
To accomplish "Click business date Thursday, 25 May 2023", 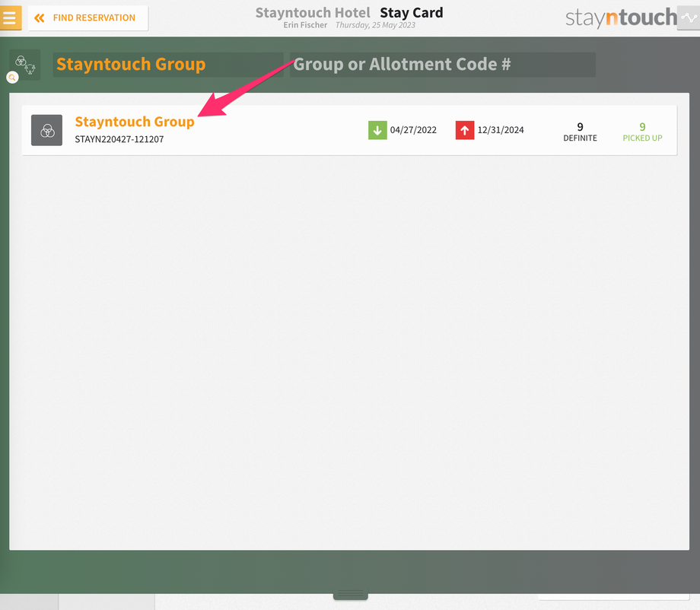I will point(375,25).
